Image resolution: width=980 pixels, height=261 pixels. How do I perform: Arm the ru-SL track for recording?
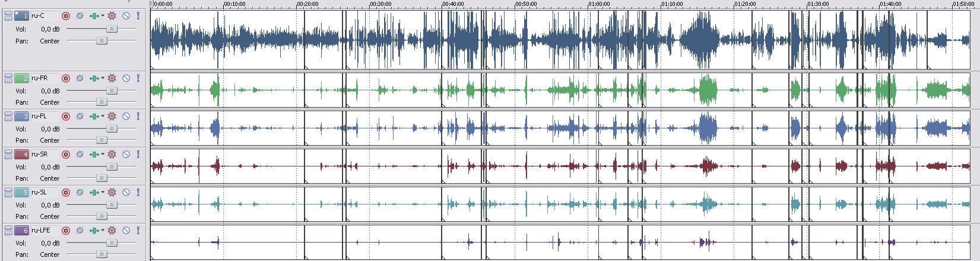coord(66,192)
